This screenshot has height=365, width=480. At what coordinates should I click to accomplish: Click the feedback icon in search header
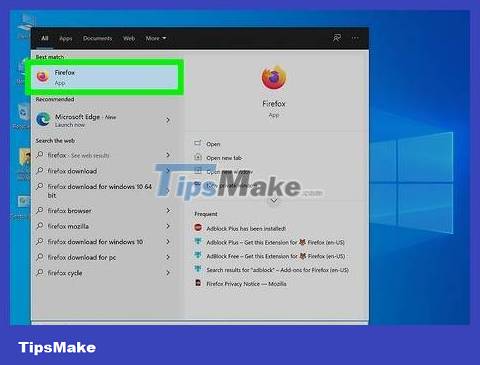click(337, 38)
